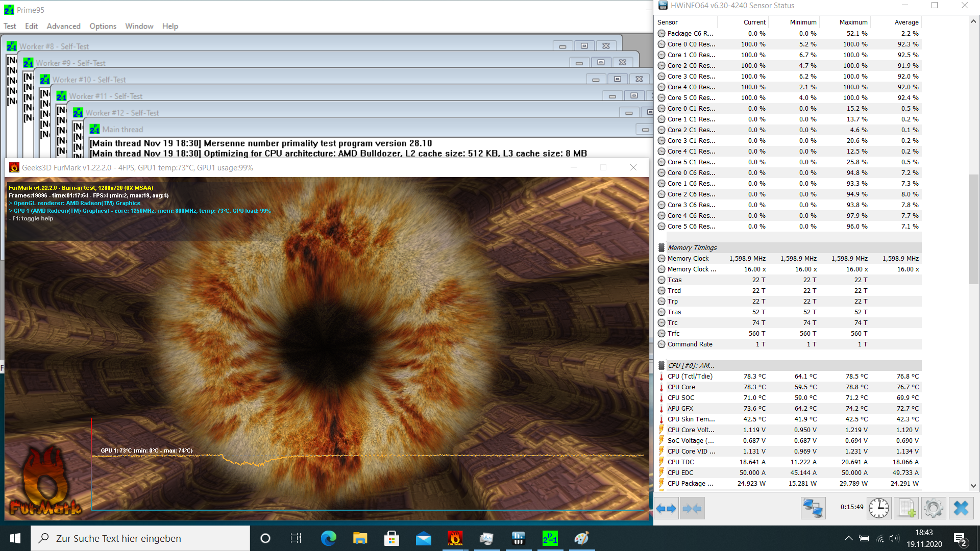Viewport: 980px width, 551px height.
Task: Select the CPU TDC row
Action: point(789,462)
